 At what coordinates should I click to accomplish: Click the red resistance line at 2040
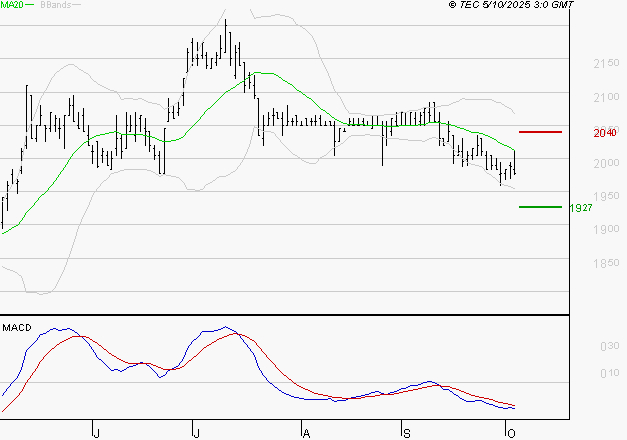[x=540, y=132]
